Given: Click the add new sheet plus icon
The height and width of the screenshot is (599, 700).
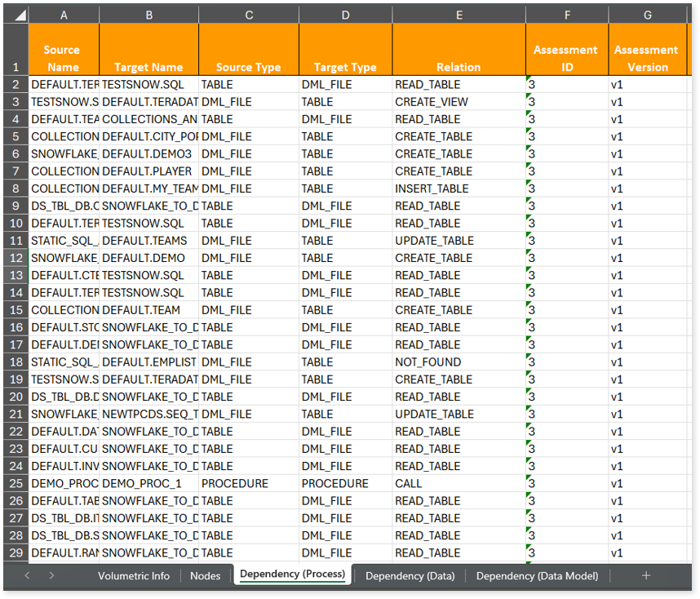Looking at the screenshot, I should 646,575.
